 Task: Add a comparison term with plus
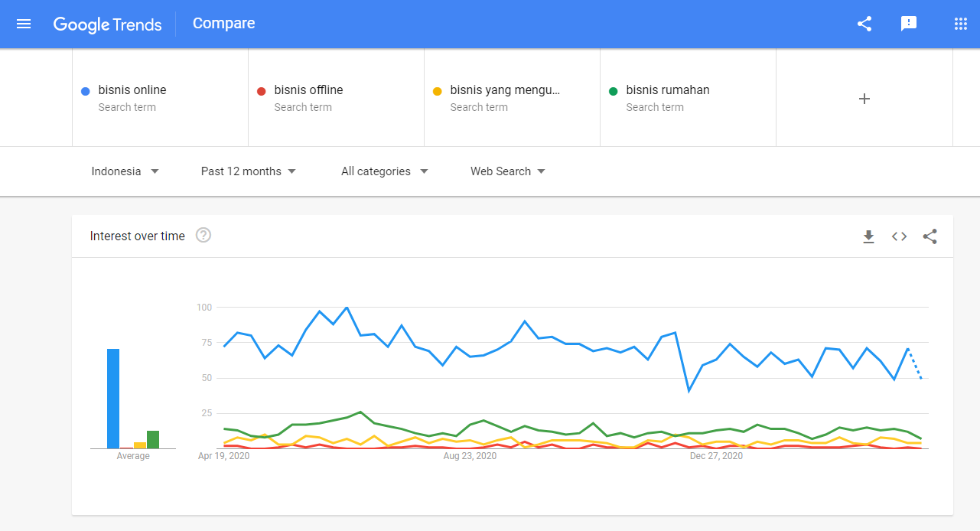[864, 99]
